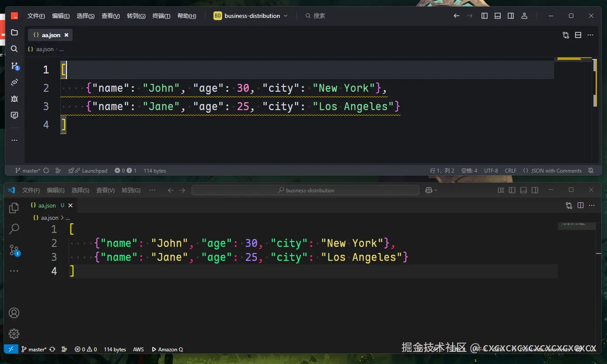Image resolution: width=607 pixels, height=364 pixels.
Task: Open Explorer in the top editor's activity bar
Action: (x=14, y=33)
